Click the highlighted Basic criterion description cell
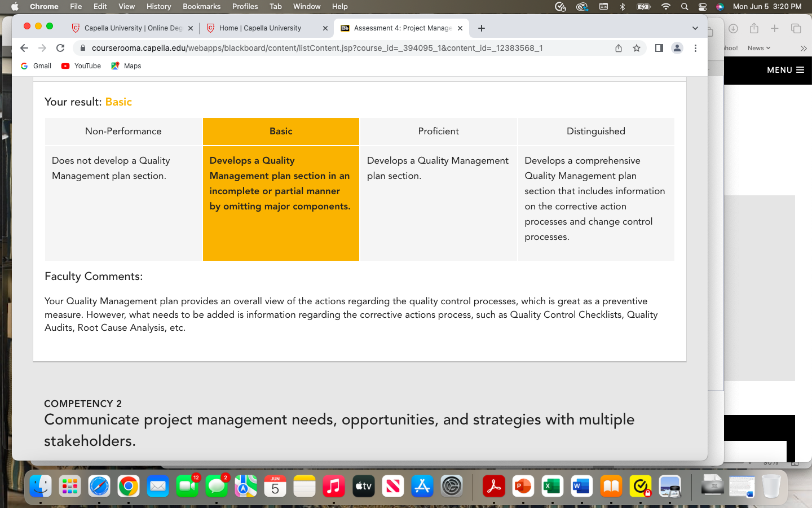This screenshot has width=812, height=508. coord(281,203)
